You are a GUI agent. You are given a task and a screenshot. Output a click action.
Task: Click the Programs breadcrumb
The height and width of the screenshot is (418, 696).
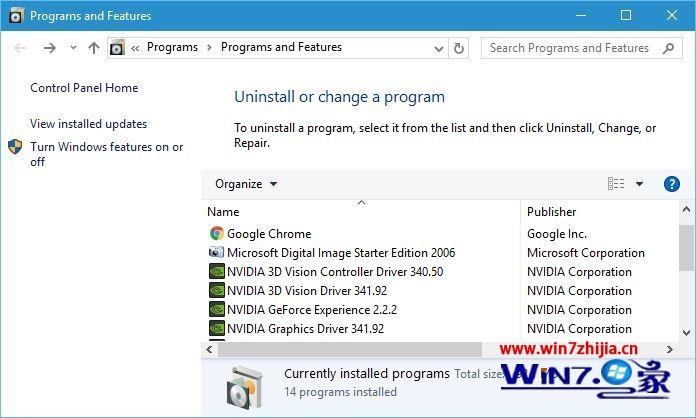point(172,47)
